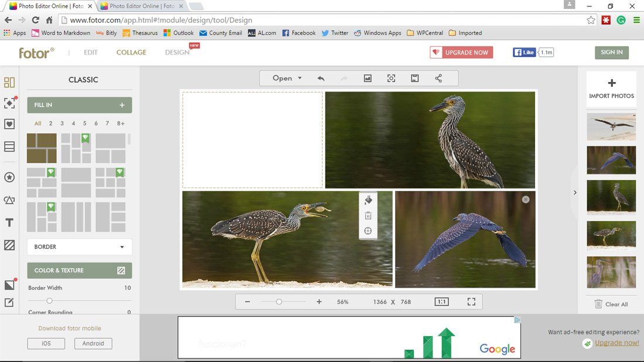The height and width of the screenshot is (362, 644).
Task: Select the 8+ photo count filter
Action: click(x=120, y=124)
